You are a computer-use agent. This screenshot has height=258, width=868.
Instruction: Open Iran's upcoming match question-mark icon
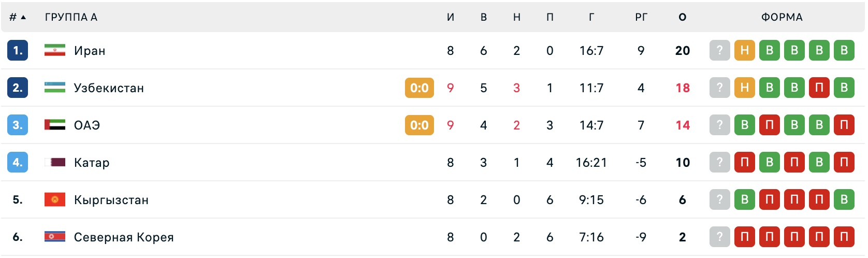[x=719, y=50]
